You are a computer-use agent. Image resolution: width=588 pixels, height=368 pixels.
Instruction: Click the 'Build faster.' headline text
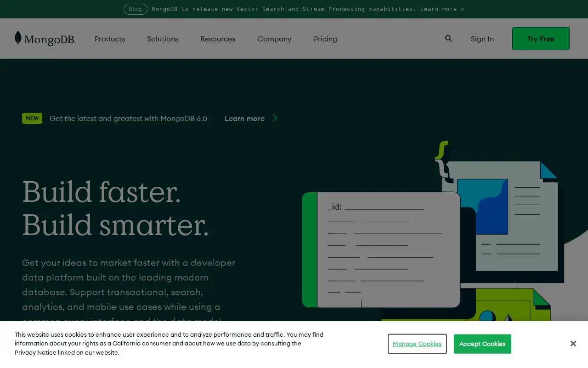[102, 191]
